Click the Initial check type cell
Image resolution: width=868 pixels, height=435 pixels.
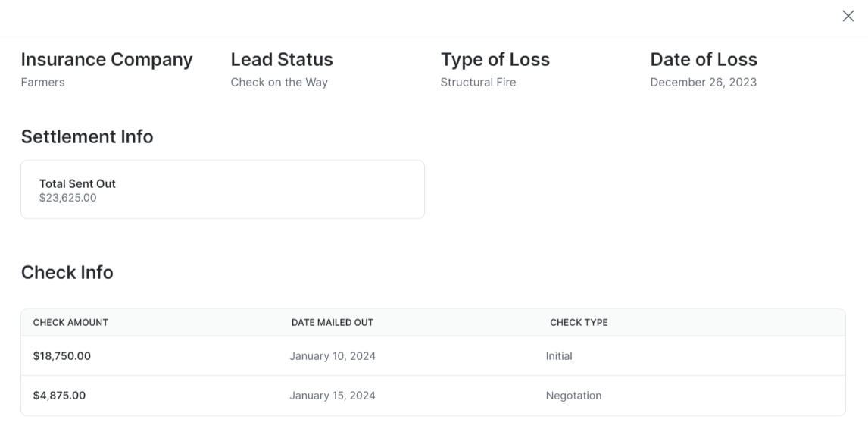[559, 356]
